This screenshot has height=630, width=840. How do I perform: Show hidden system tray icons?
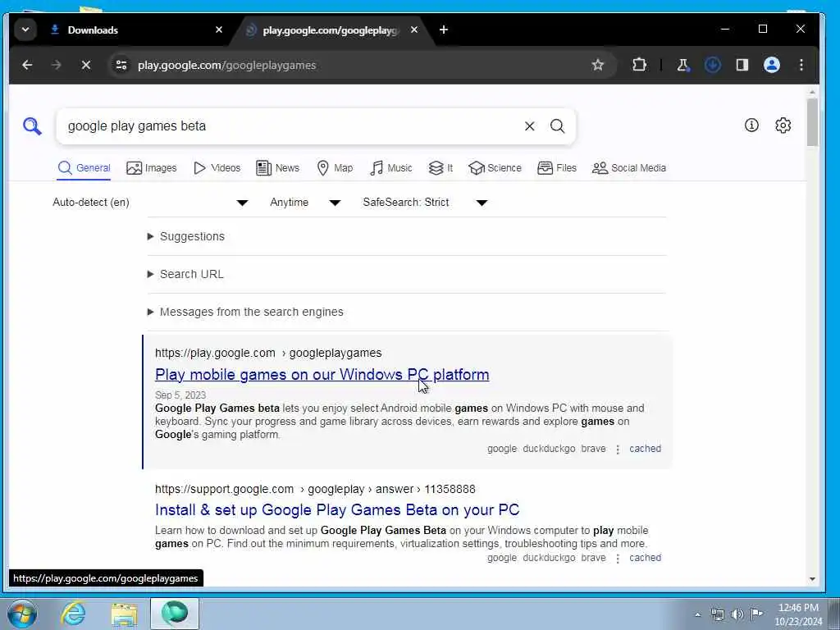pos(697,614)
